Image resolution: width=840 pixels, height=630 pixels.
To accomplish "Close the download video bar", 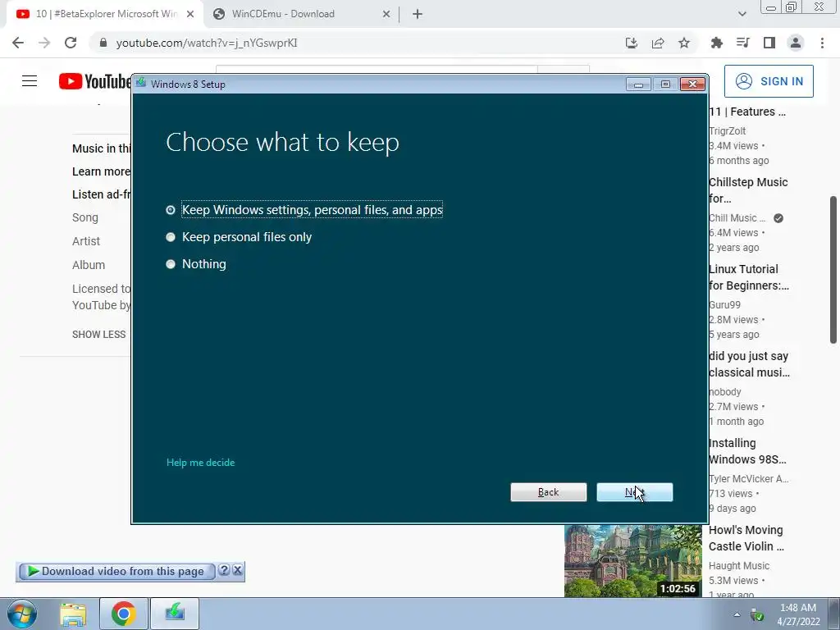I will [237, 570].
